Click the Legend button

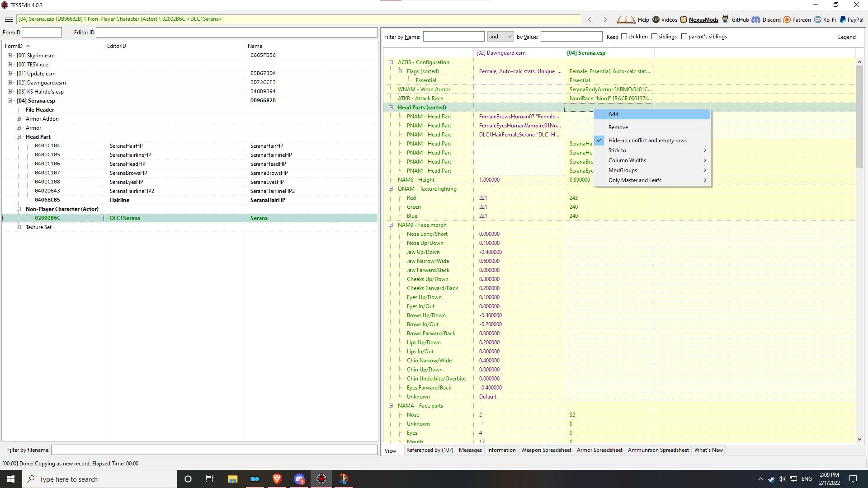click(846, 37)
